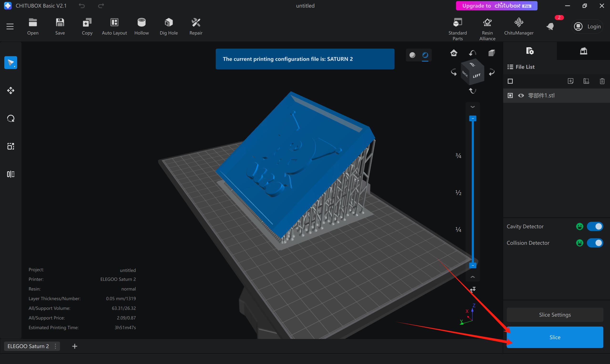
Task: Click the Layer Thickness value 0.05 mm/1319
Action: coord(121,298)
